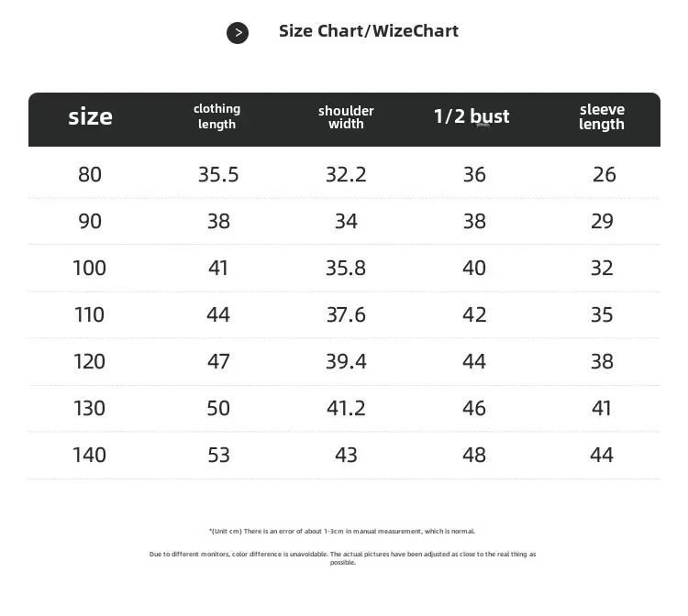Click the round arrow icon beside Size Chart

click(238, 33)
